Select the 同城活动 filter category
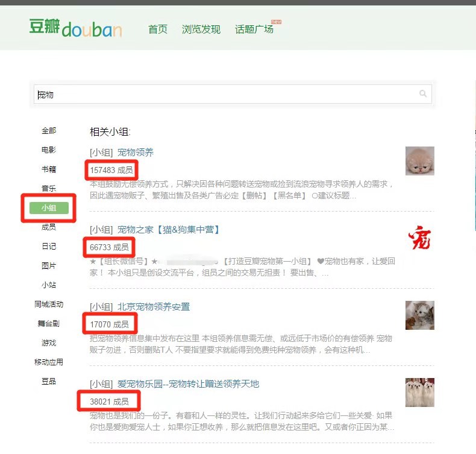476x454 pixels. click(x=49, y=304)
